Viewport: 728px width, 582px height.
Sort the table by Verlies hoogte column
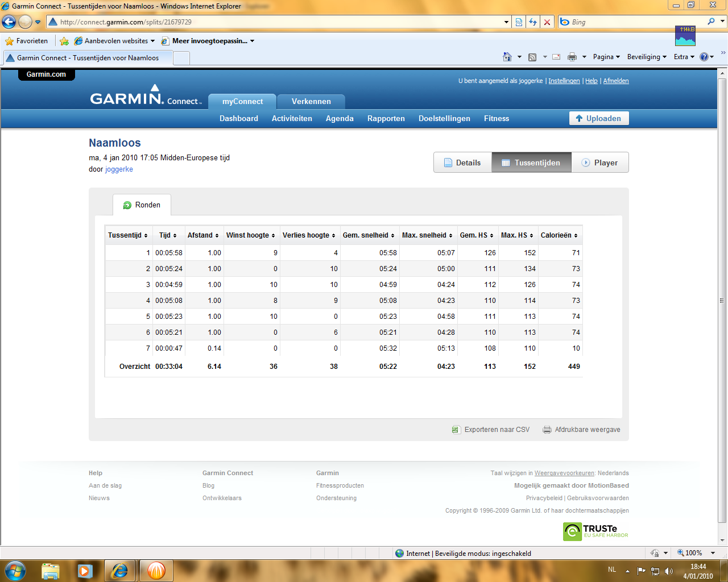(309, 235)
